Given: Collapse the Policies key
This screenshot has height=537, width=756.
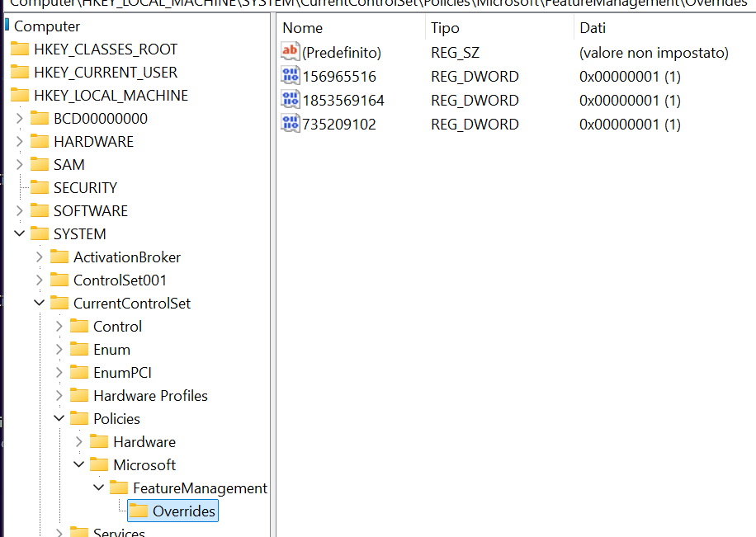Looking at the screenshot, I should (x=59, y=418).
